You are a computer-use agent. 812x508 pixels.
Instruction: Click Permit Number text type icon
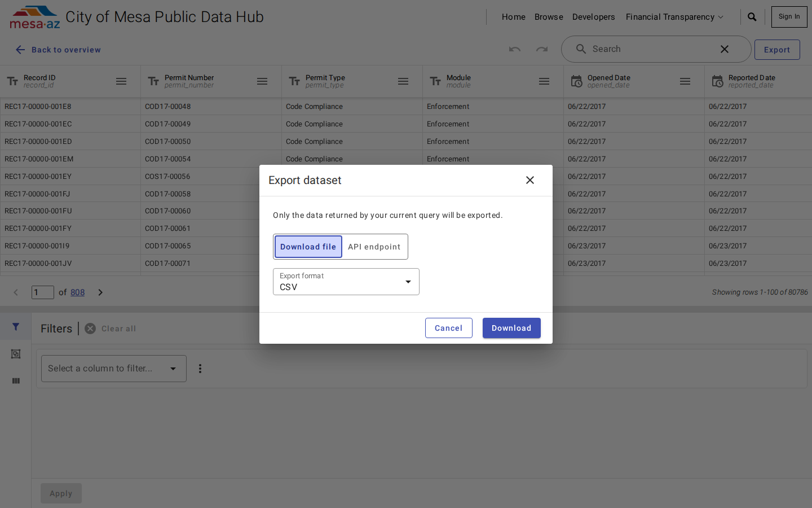[153, 81]
